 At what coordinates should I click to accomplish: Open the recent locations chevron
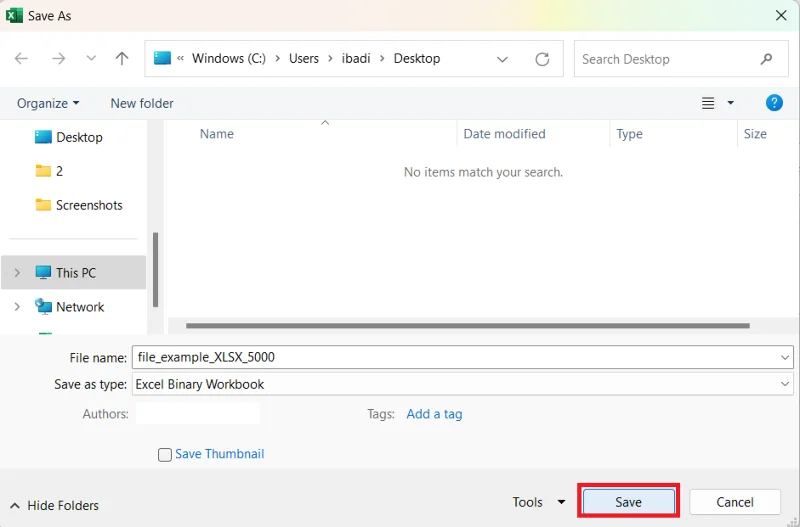(91, 58)
